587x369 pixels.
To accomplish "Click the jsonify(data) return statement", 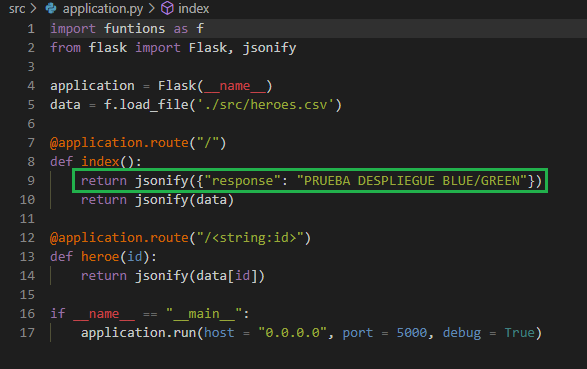I will pos(157,200).
